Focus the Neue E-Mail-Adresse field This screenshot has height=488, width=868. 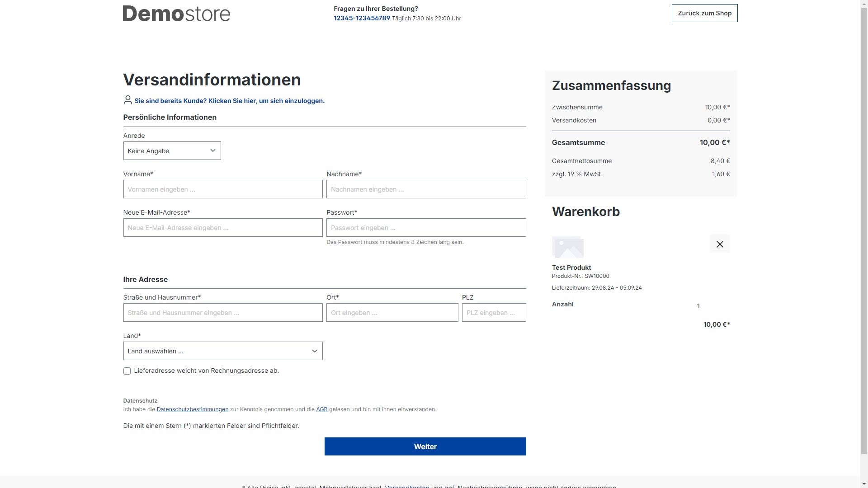[x=223, y=228]
